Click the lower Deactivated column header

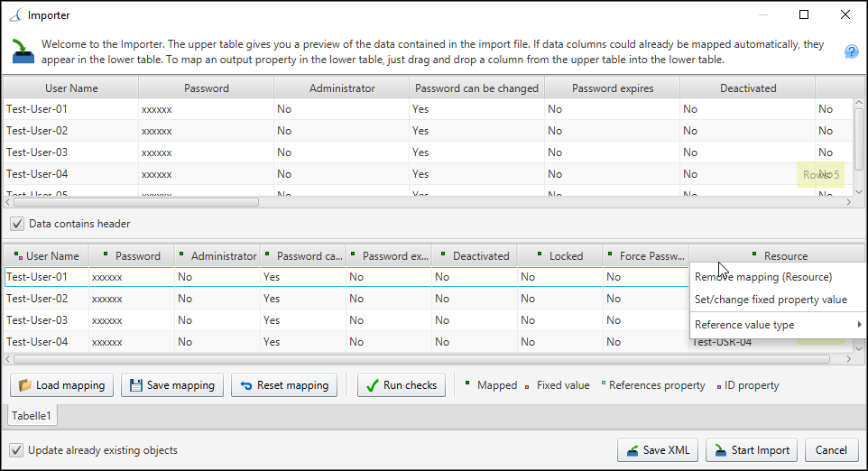(475, 256)
